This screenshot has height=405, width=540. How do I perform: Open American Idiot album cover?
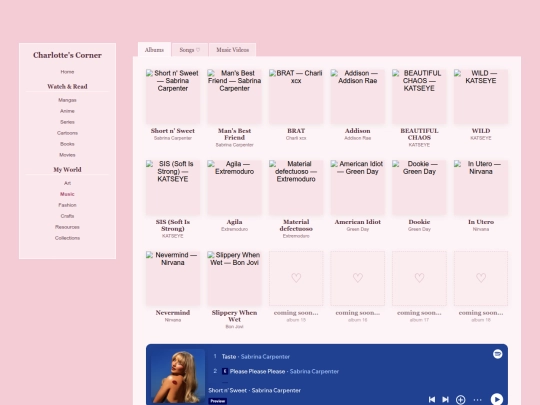[357, 187]
